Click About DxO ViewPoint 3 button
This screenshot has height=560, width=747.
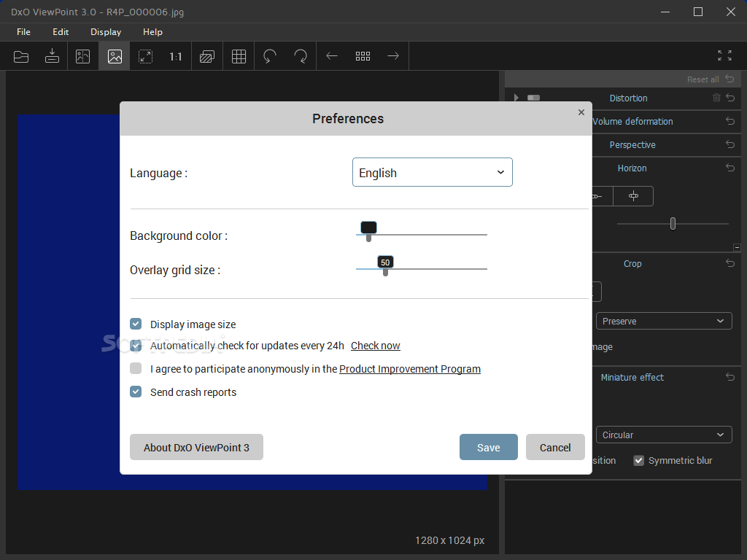[196, 447]
